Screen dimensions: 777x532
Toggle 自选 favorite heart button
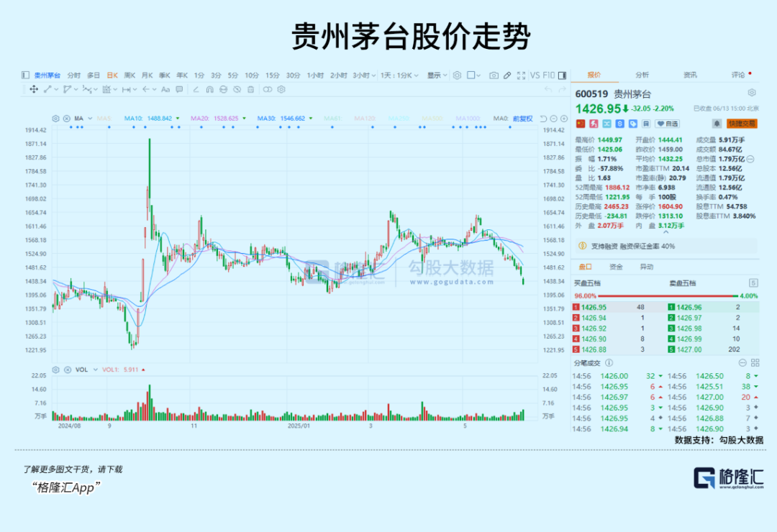[669, 124]
